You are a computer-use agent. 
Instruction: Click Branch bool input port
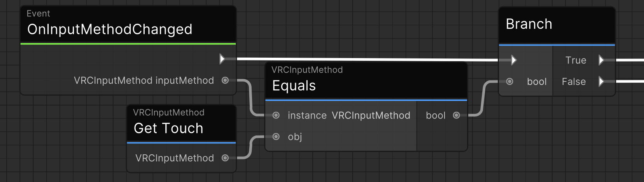pyautogui.click(x=510, y=81)
